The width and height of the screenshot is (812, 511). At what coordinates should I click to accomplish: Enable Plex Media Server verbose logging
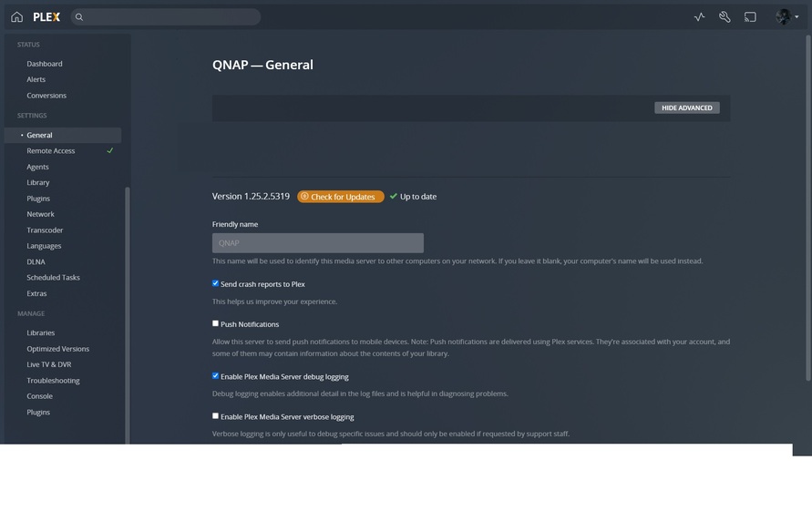click(215, 415)
